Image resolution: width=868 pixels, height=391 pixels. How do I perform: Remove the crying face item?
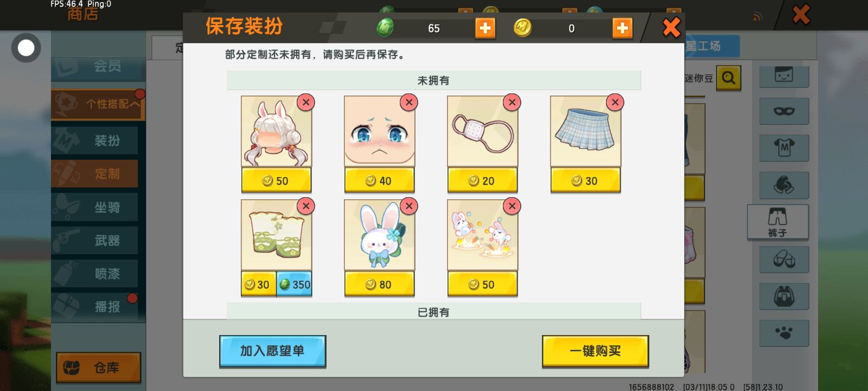(409, 102)
